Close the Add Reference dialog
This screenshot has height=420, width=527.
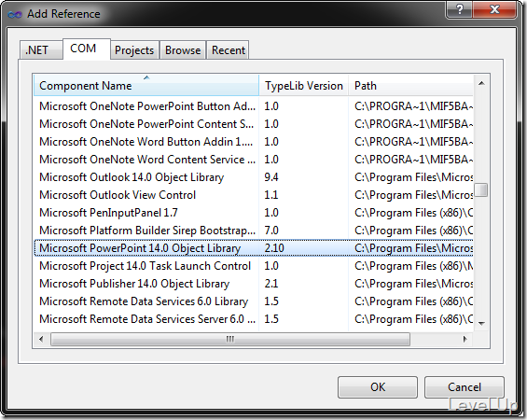point(494,9)
